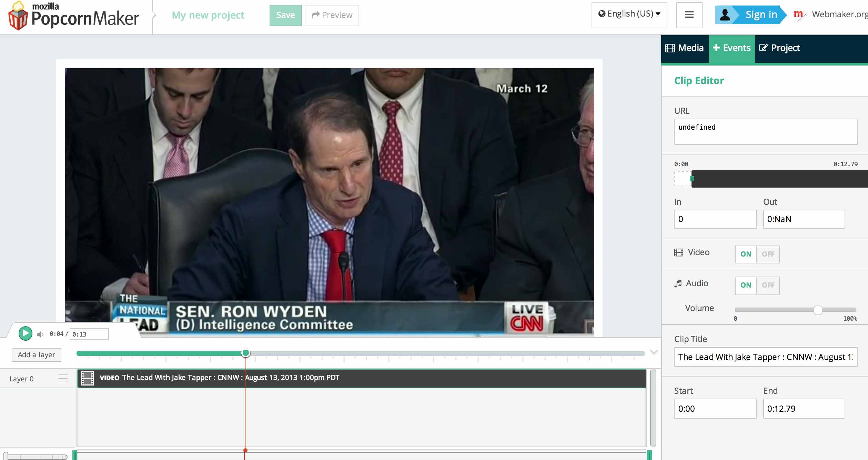Click the Out time field

(804, 219)
